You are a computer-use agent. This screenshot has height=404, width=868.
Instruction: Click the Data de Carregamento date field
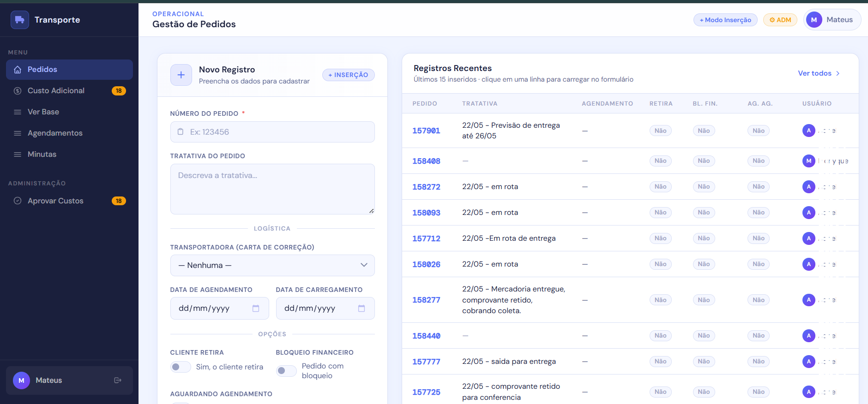pos(325,309)
